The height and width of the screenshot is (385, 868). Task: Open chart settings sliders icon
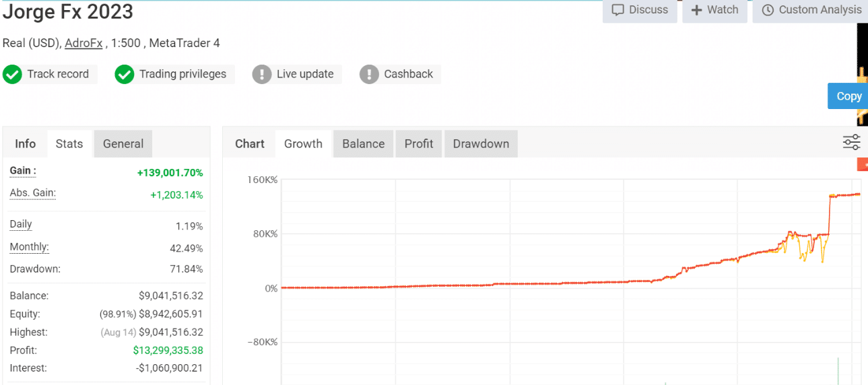pos(851,142)
